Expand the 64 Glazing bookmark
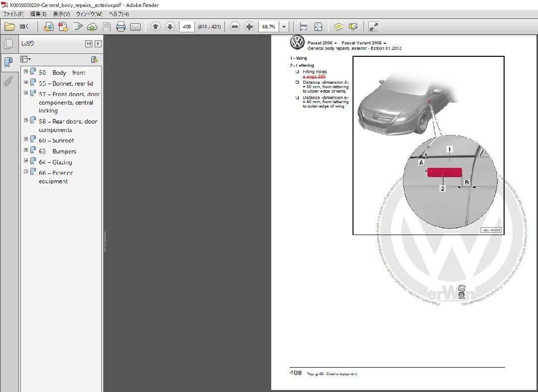538x392 pixels. 26,161
